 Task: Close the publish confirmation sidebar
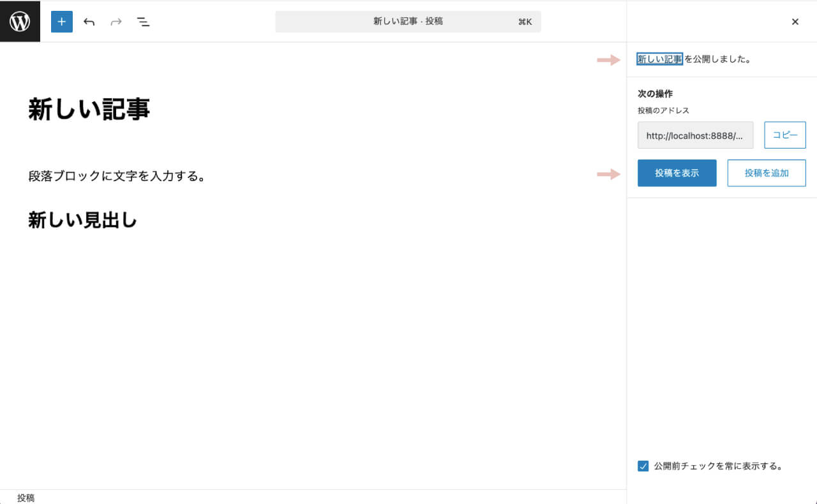(795, 21)
